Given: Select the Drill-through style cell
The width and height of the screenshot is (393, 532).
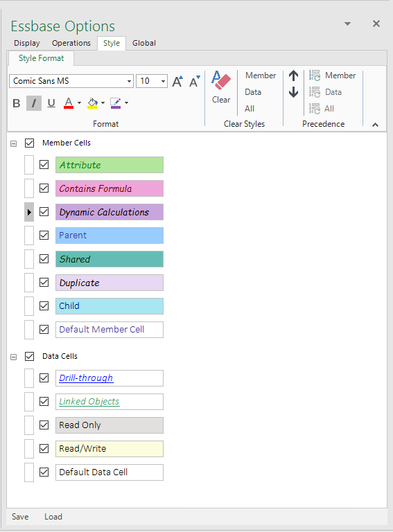Looking at the screenshot, I should [x=110, y=378].
